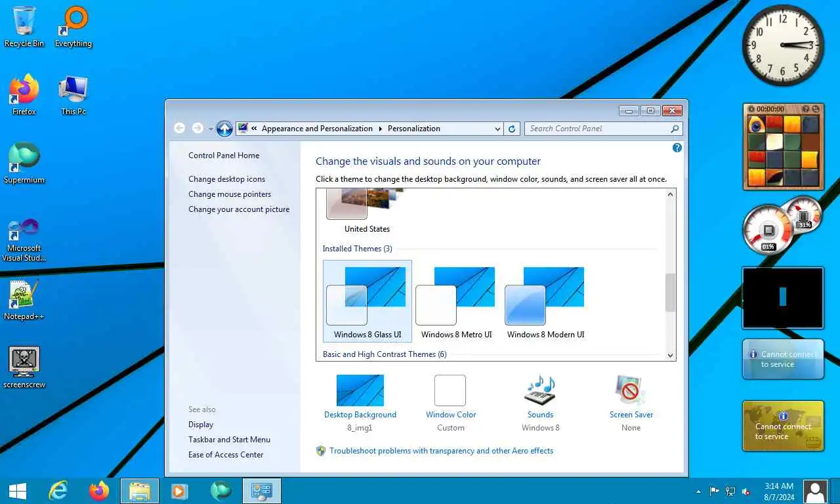This screenshot has width=840, height=504.
Task: Open Change desktop icons
Action: tap(227, 179)
